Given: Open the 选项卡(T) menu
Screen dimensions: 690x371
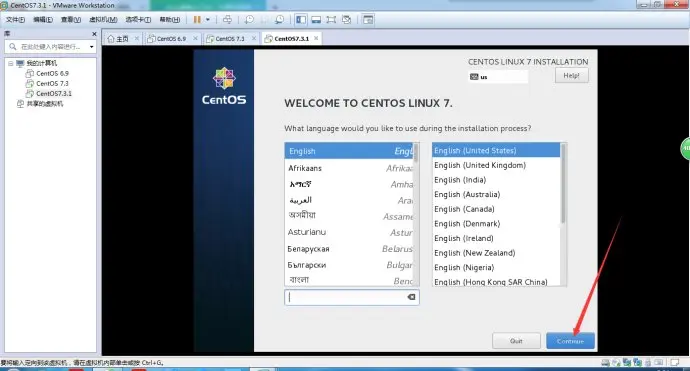Looking at the screenshot, I should click(x=138, y=19).
